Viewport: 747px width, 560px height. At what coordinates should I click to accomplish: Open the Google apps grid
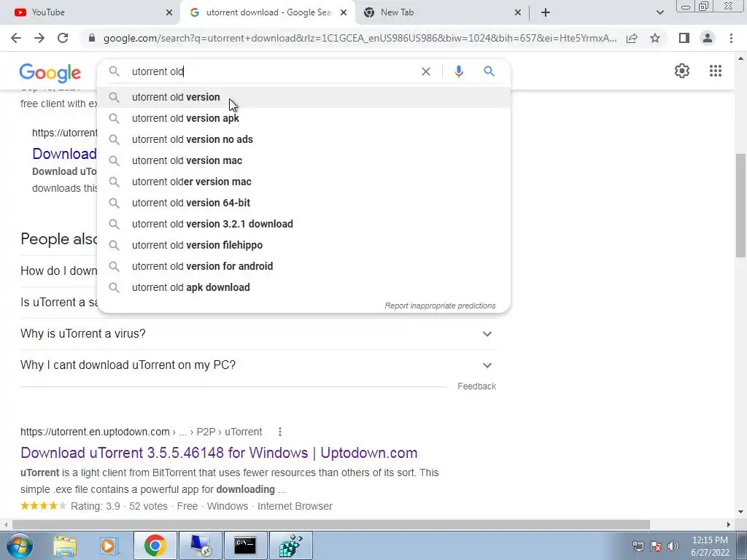coord(715,71)
